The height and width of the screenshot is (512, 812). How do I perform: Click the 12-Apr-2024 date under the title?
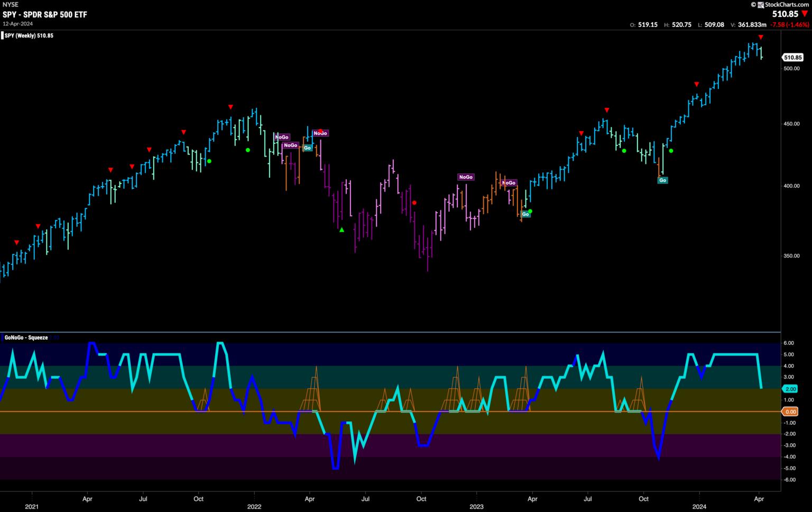click(18, 24)
